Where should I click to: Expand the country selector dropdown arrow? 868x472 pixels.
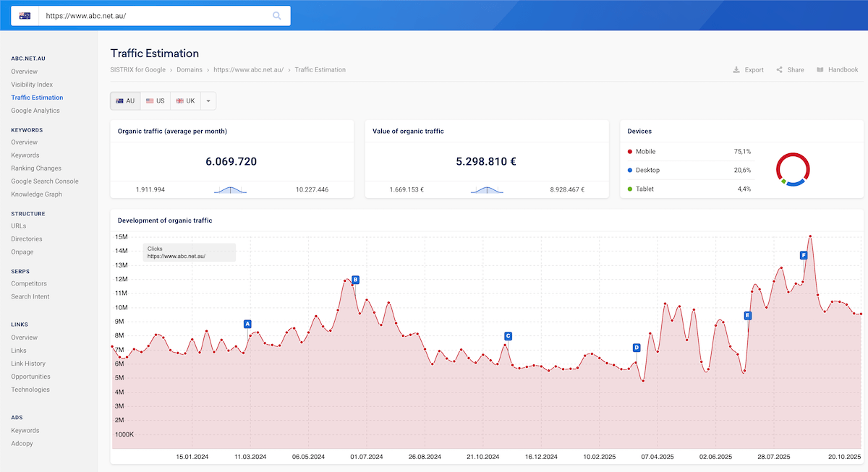pyautogui.click(x=208, y=101)
